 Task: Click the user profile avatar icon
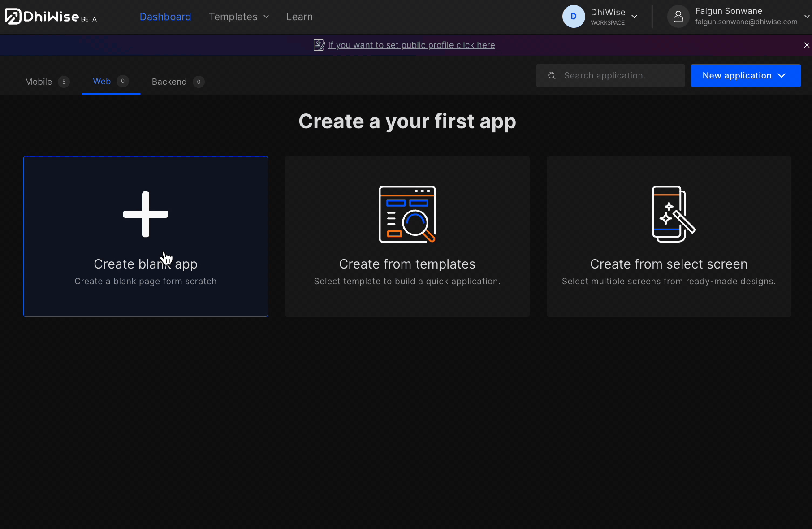click(678, 17)
